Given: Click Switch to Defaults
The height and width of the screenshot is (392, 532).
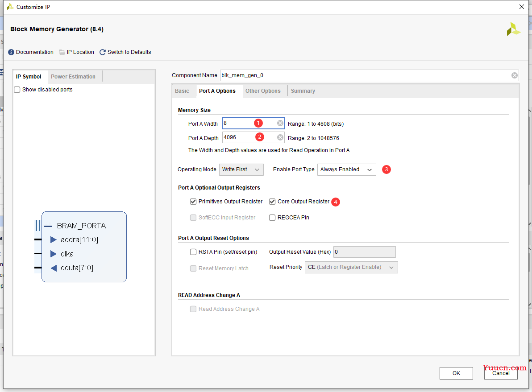Looking at the screenshot, I should pos(129,52).
